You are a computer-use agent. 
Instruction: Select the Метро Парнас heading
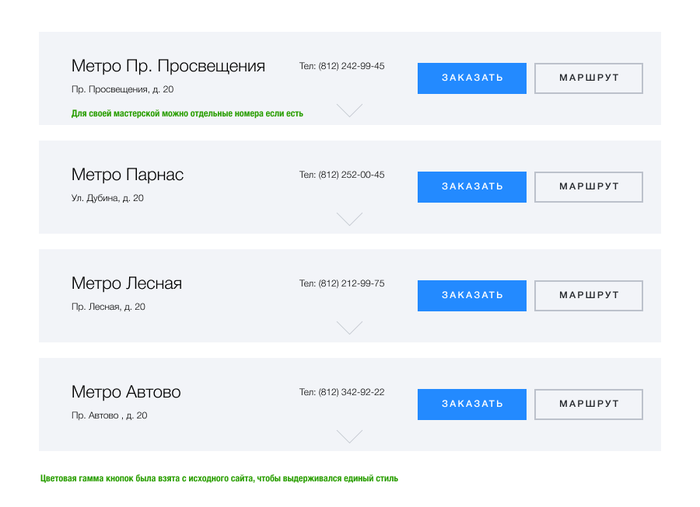coord(128,175)
